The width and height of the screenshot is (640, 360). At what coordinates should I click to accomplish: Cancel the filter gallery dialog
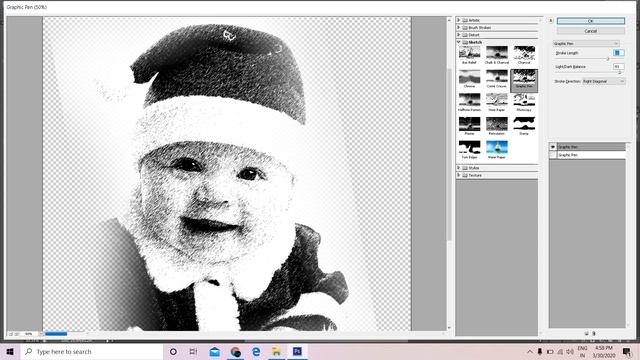click(x=591, y=31)
